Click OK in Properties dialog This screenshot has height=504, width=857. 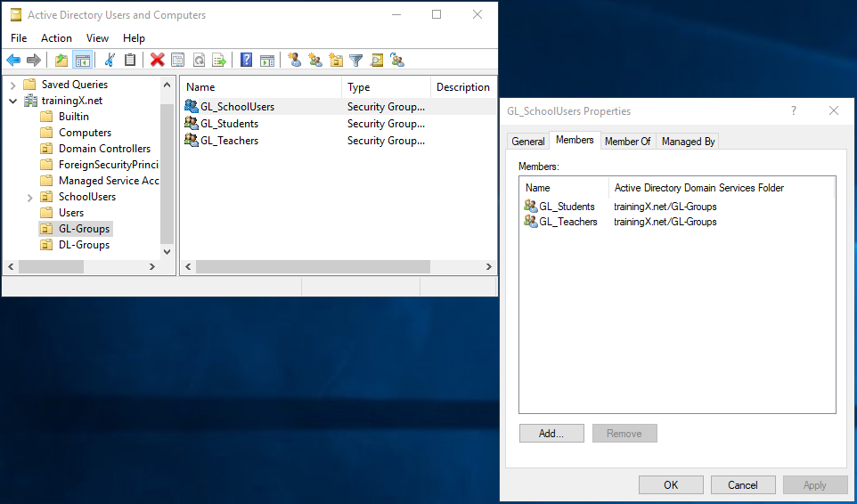[x=671, y=485]
